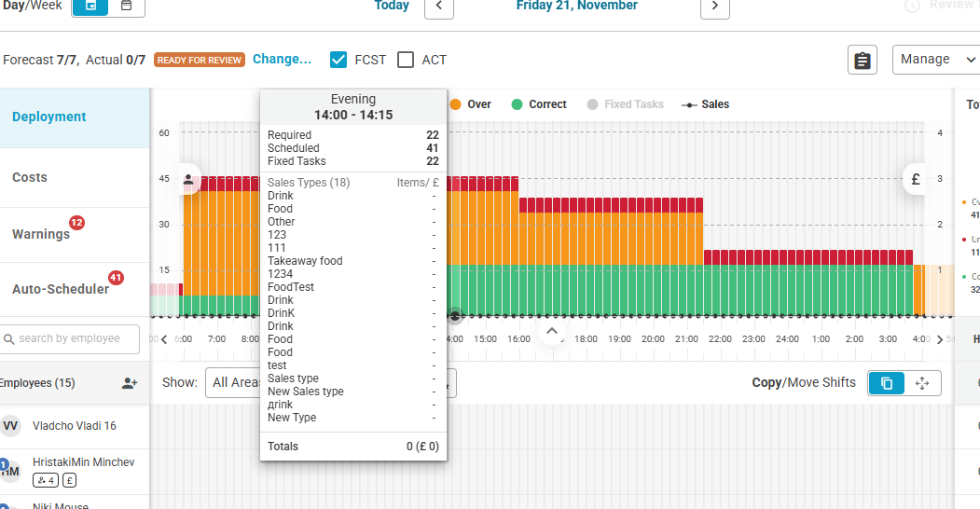
Task: Click the pound currency icon on chart
Action: coord(915,179)
